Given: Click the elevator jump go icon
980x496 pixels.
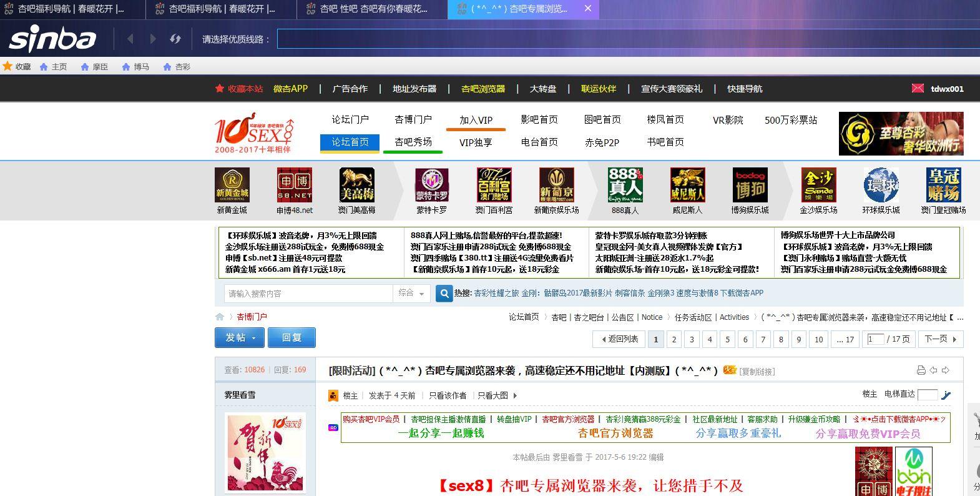Looking at the screenshot, I should click(946, 395).
